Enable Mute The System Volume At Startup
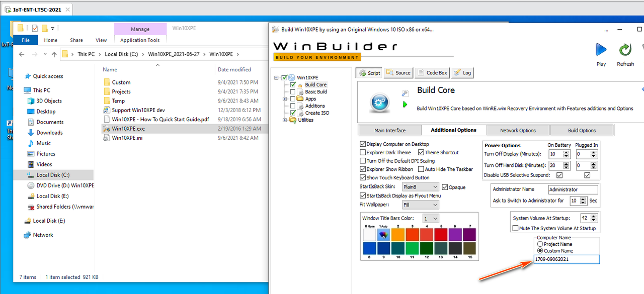Screen dimensions: 644x294 click(515, 228)
